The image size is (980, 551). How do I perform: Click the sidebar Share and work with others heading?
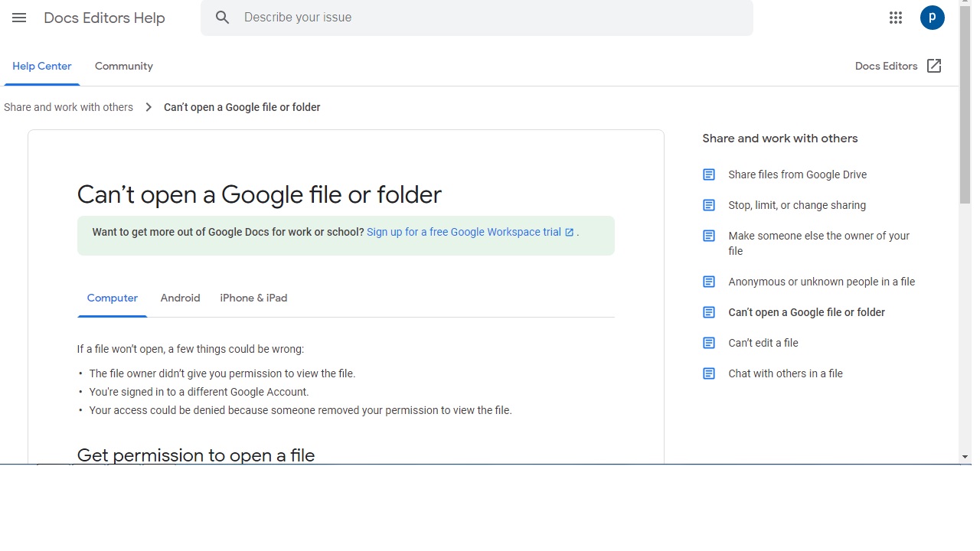(780, 139)
